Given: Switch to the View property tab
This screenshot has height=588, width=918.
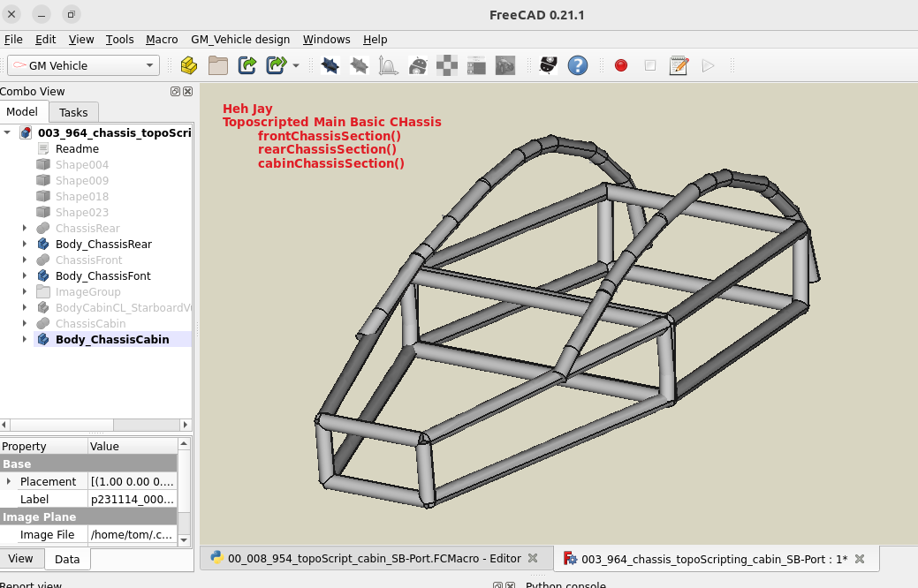Looking at the screenshot, I should coord(21,559).
